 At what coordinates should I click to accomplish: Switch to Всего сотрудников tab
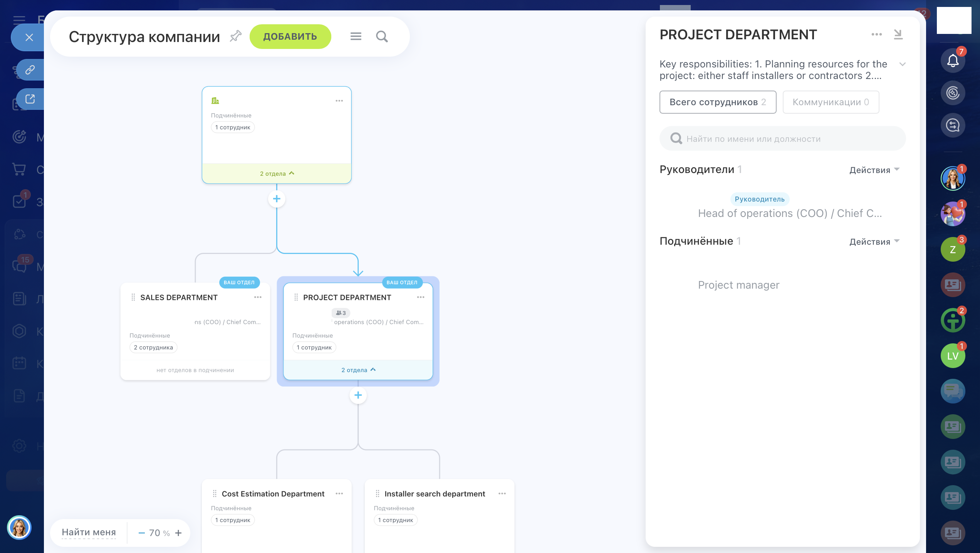pos(718,102)
